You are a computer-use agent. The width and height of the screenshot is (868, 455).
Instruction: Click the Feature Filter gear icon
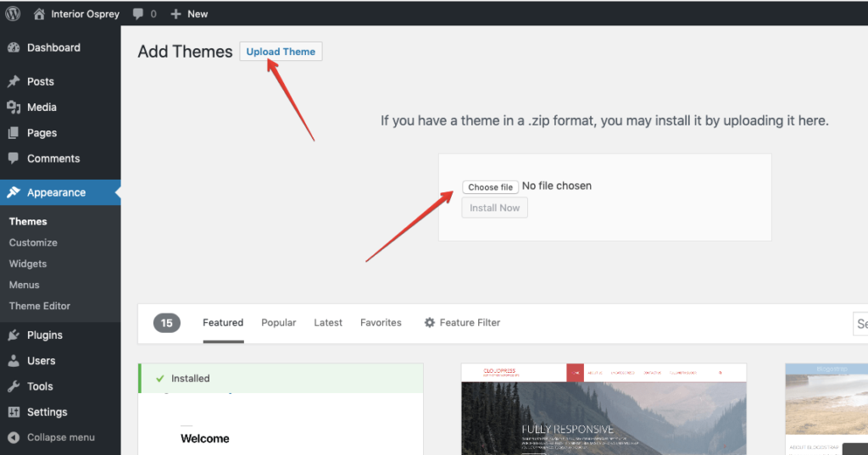430,322
